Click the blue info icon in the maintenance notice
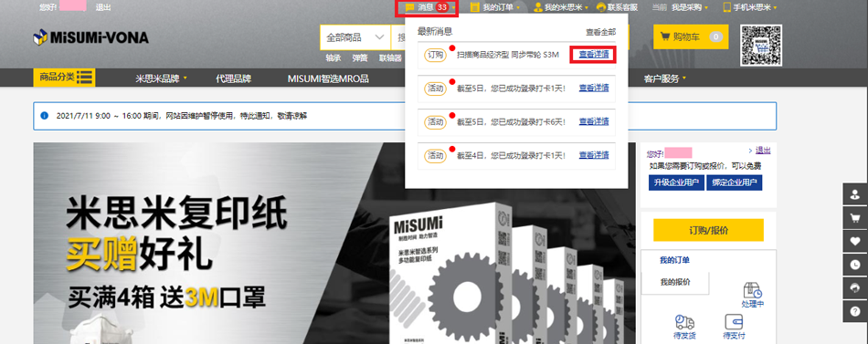Screen dimensions: 868x344 click(x=44, y=116)
